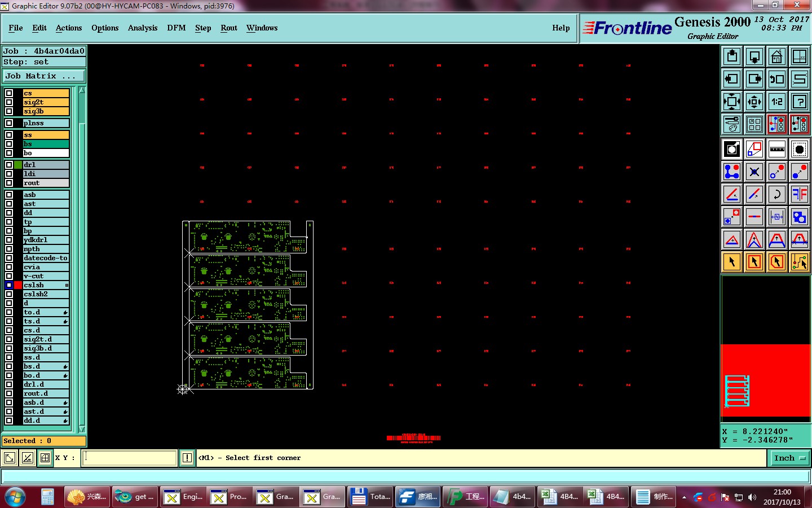The image size is (812, 508).
Task: Open the Windows menu
Action: pyautogui.click(x=262, y=28)
